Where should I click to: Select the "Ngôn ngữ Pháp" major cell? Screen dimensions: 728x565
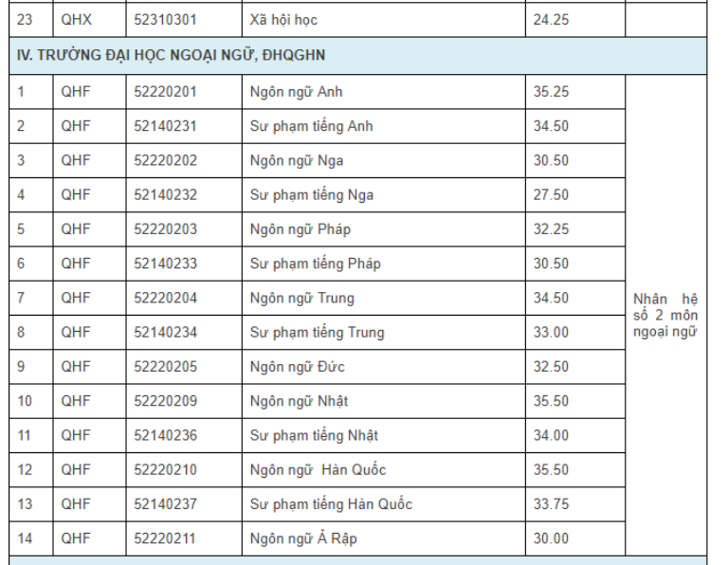coord(300,229)
